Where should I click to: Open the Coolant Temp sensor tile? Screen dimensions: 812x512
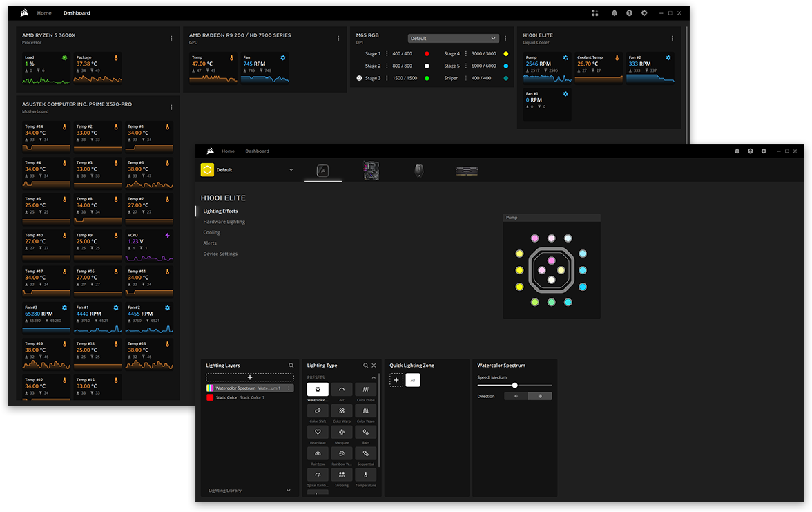tap(599, 68)
